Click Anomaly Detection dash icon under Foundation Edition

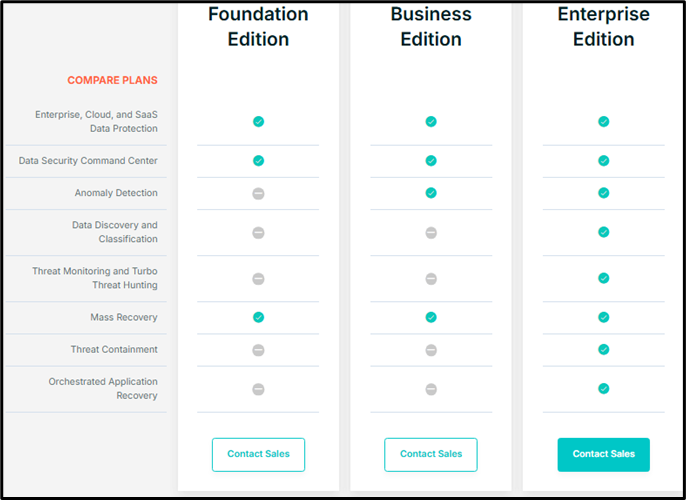pyautogui.click(x=258, y=193)
